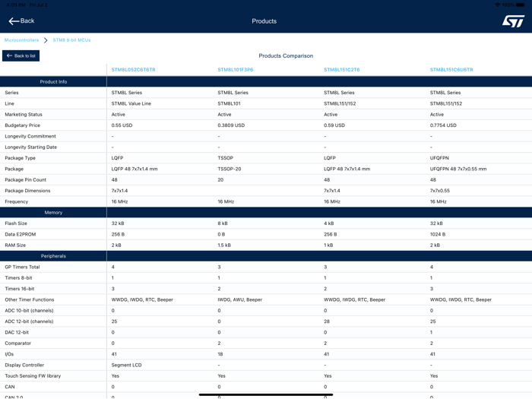Check the battery status icon
This screenshot has height=399, width=532.
click(521, 5)
